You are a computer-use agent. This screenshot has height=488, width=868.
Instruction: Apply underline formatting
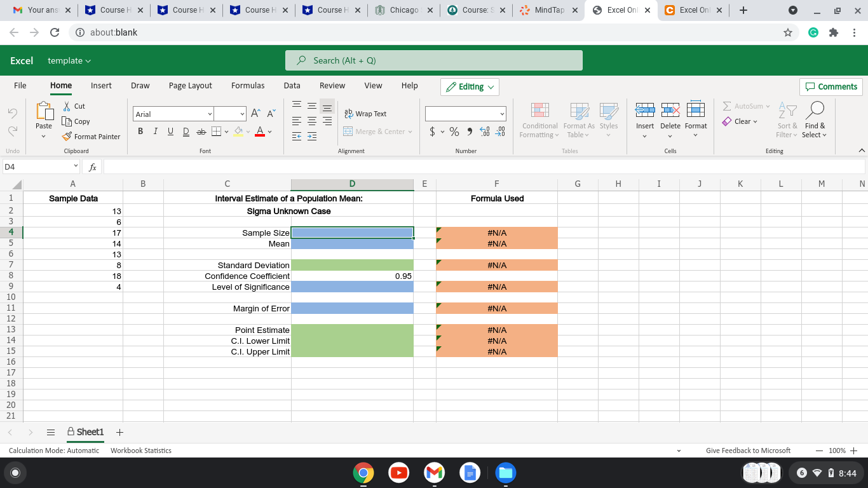170,131
